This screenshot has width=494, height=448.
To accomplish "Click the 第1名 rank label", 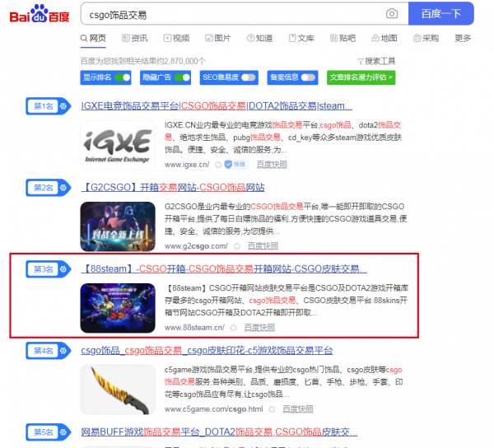I will pos(44,106).
